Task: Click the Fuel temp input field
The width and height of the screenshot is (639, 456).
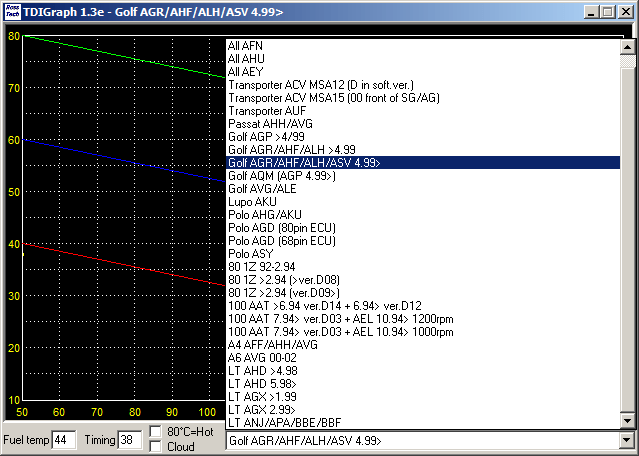Action: coord(64,440)
